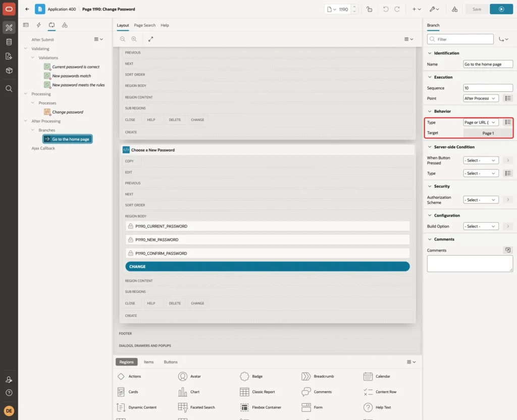Click the Target Page 1 button
The height and width of the screenshot is (420, 517).
[488, 133]
